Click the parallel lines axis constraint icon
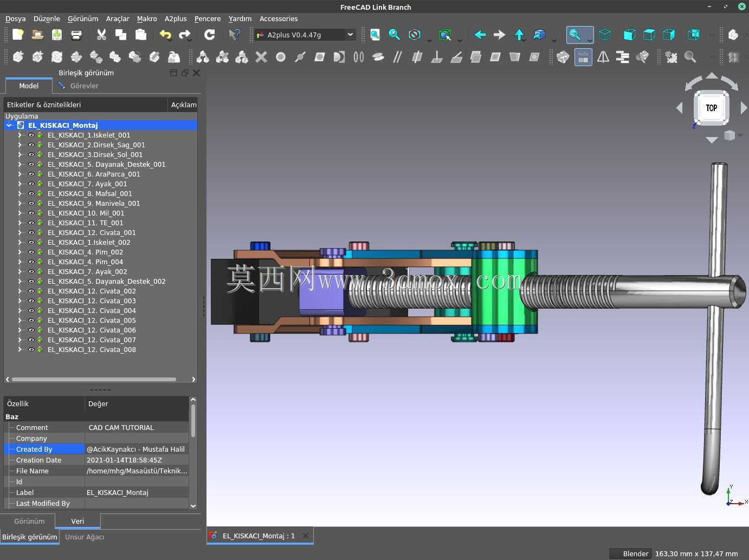 click(398, 57)
